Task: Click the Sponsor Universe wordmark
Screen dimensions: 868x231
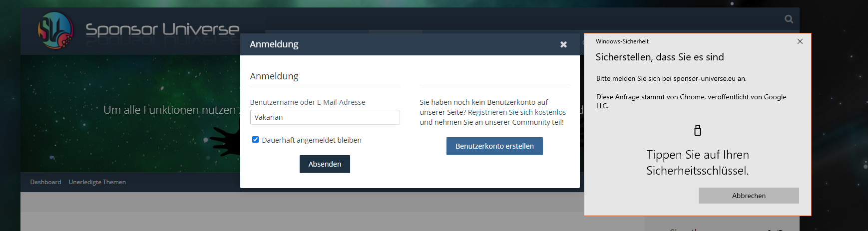Action: pyautogui.click(x=162, y=29)
